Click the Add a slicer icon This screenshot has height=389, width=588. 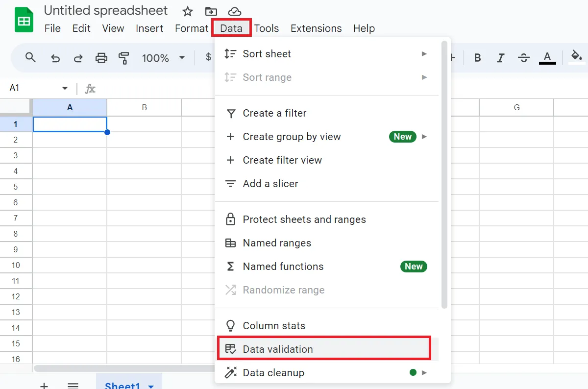coord(230,184)
